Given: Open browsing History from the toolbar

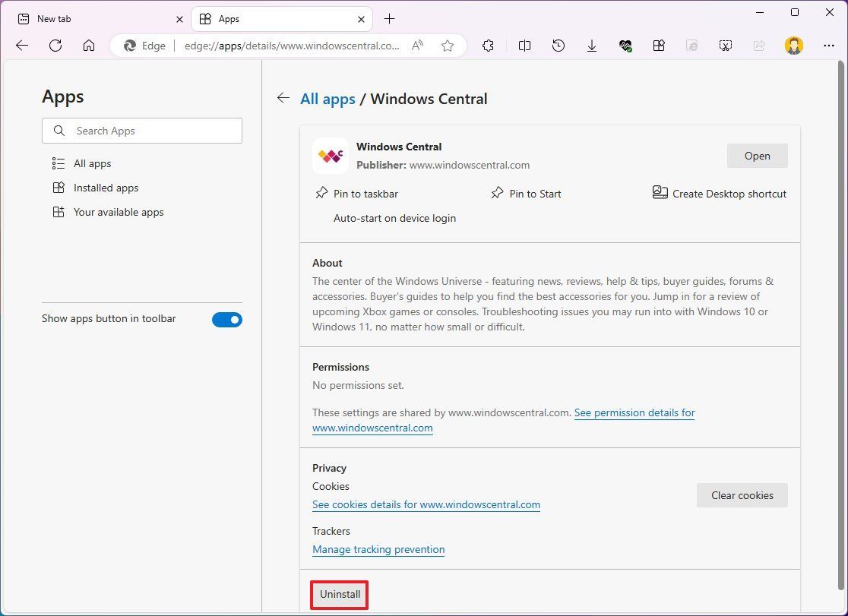Looking at the screenshot, I should [558, 46].
